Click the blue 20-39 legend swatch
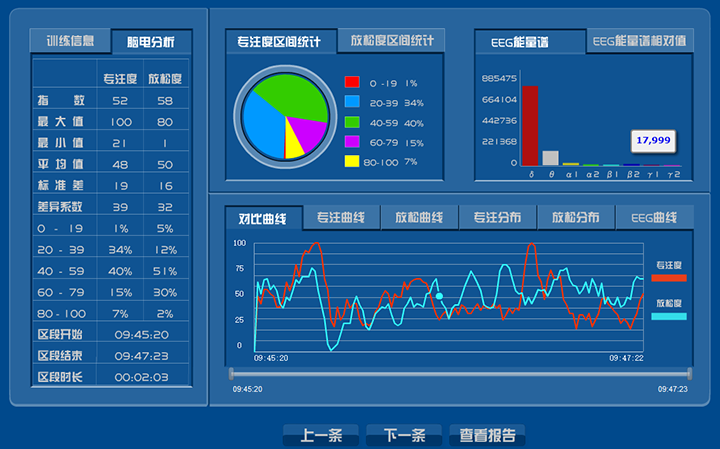The width and height of the screenshot is (720, 449). [x=352, y=101]
